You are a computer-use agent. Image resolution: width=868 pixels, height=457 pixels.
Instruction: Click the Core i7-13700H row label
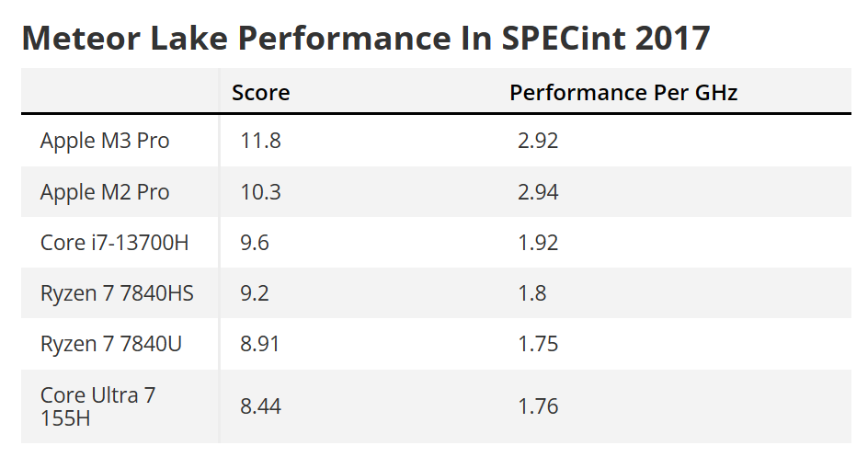click(x=114, y=243)
